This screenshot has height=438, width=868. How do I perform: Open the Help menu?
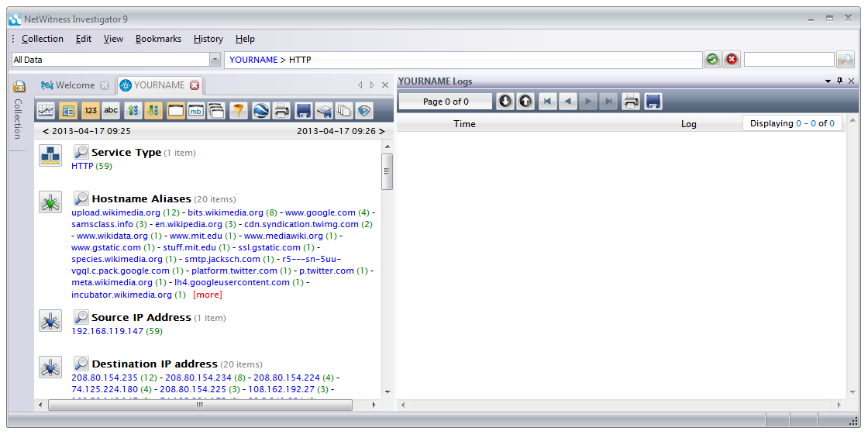[245, 39]
